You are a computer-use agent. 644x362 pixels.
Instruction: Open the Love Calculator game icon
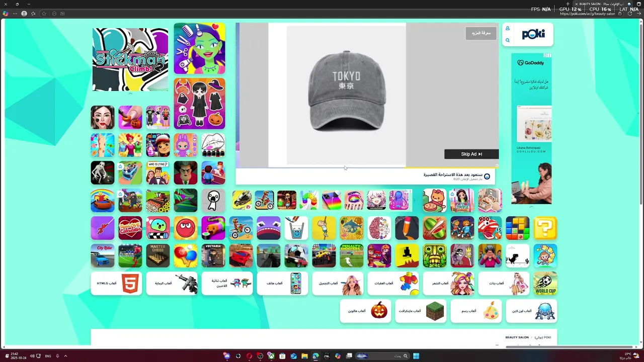[130, 228]
